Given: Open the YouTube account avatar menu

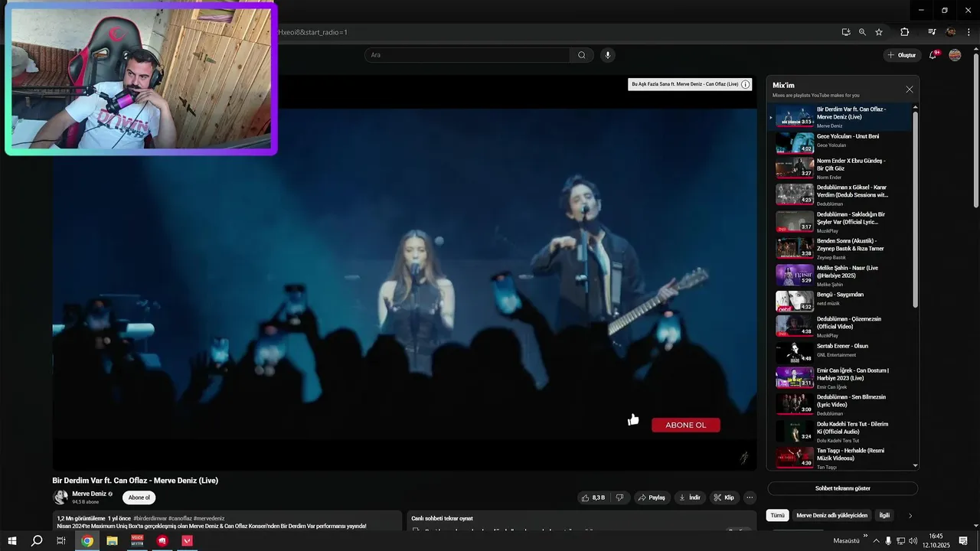Looking at the screenshot, I should pos(955,55).
